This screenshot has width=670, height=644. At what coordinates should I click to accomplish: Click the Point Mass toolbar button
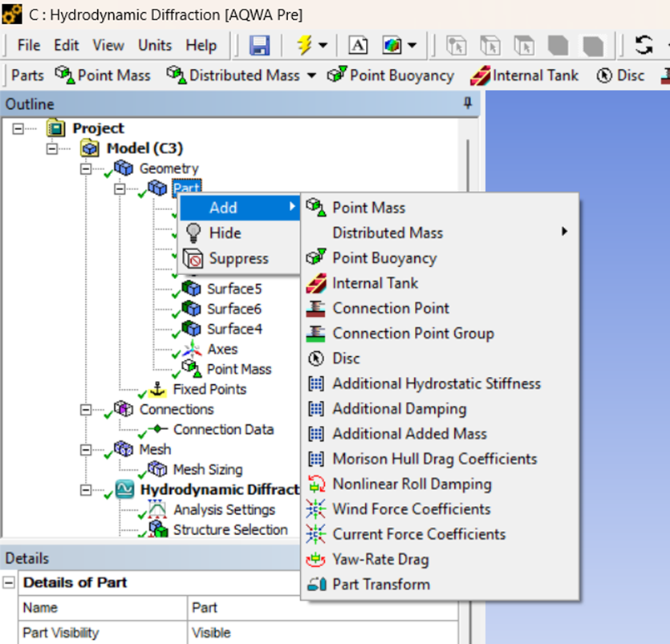103,75
